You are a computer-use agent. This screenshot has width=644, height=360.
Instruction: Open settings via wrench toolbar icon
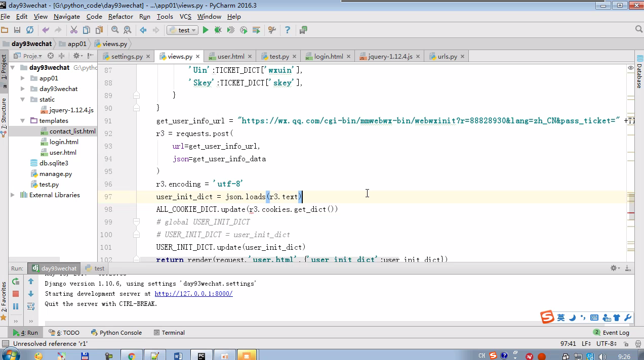[272, 30]
